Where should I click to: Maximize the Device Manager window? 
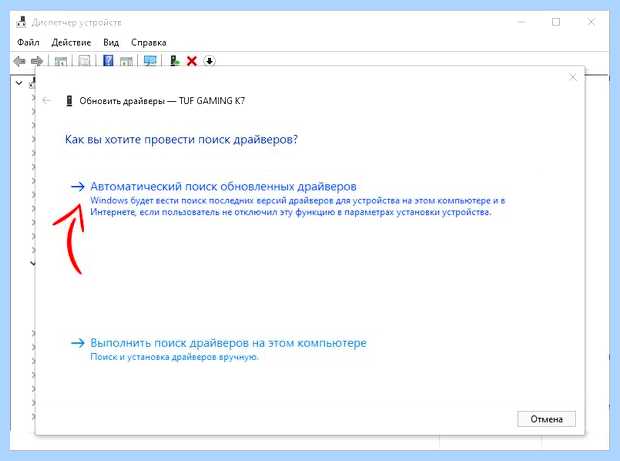pos(556,22)
